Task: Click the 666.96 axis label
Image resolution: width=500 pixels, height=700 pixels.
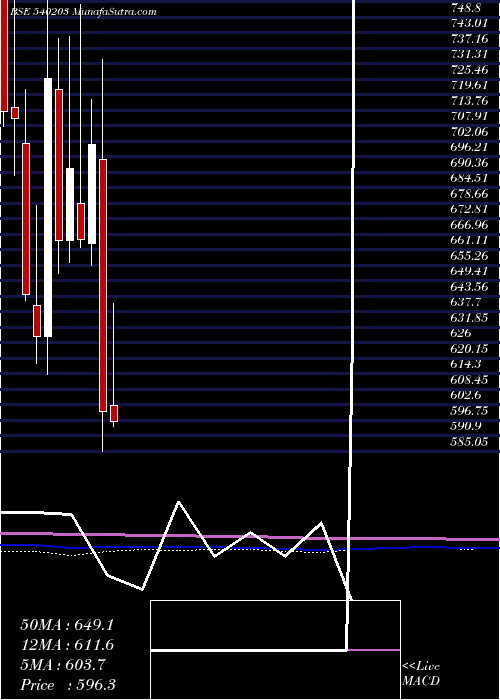Action: (x=470, y=225)
